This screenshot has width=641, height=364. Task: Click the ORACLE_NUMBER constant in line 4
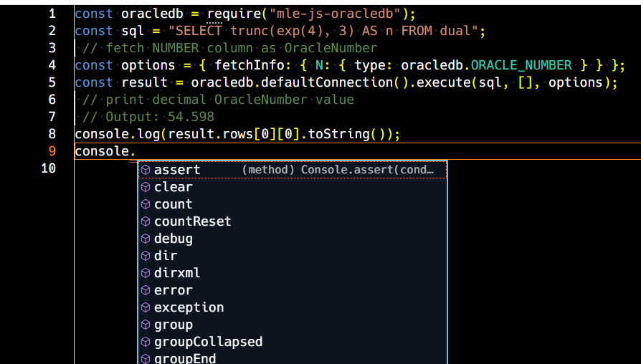(x=521, y=65)
